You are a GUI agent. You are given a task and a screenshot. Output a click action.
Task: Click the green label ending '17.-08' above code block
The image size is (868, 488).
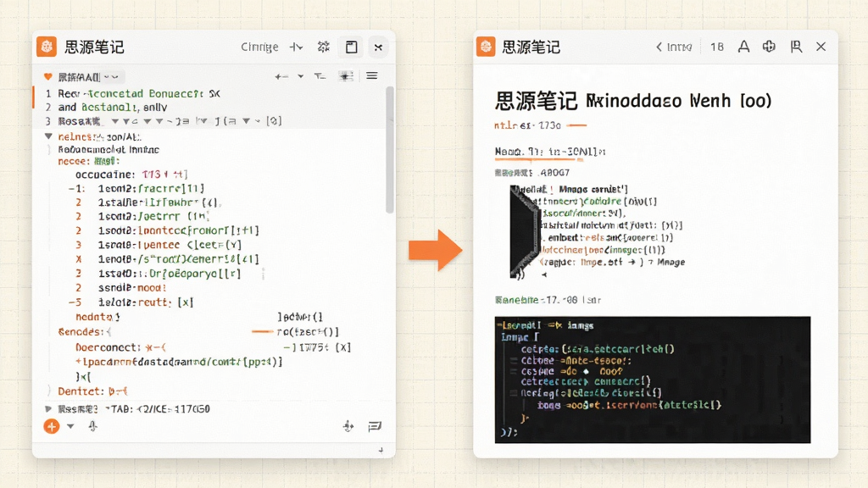(x=548, y=300)
